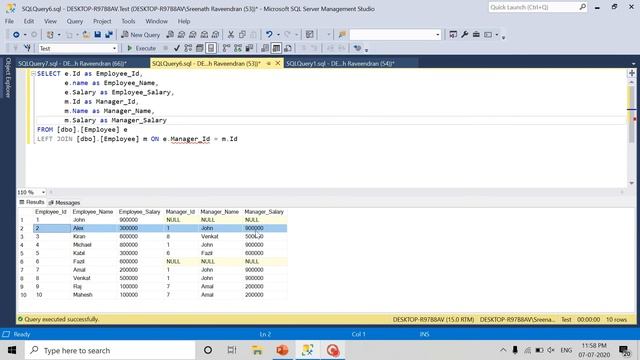Screen dimensions: 640x360
Task: Parse the query with the checkmark icon
Action: point(177,48)
